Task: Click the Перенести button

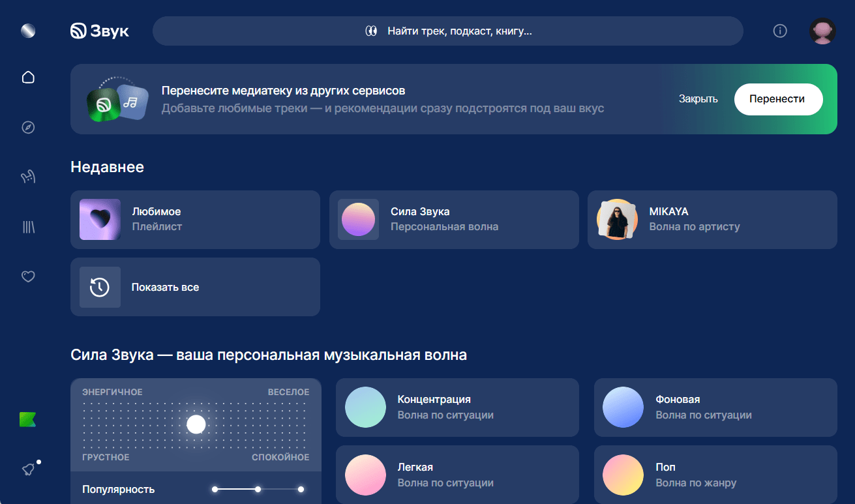Action: [x=779, y=99]
